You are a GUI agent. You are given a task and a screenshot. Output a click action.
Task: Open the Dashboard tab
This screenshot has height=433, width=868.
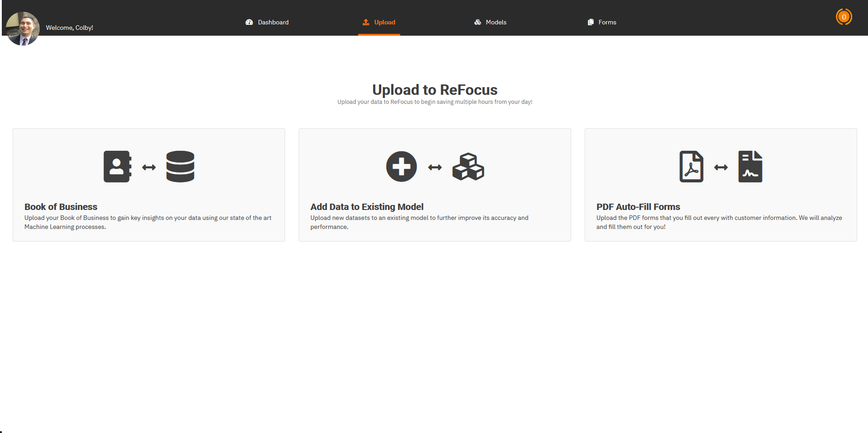(273, 22)
